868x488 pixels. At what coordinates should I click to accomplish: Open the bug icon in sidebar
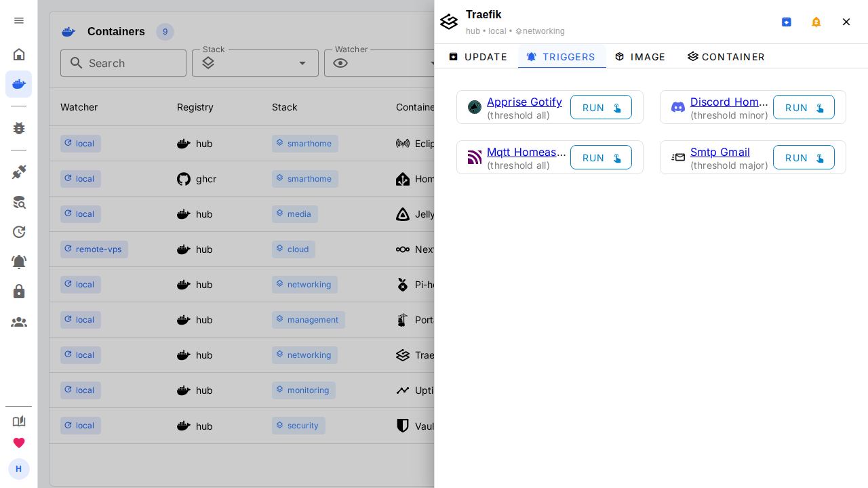(x=19, y=128)
